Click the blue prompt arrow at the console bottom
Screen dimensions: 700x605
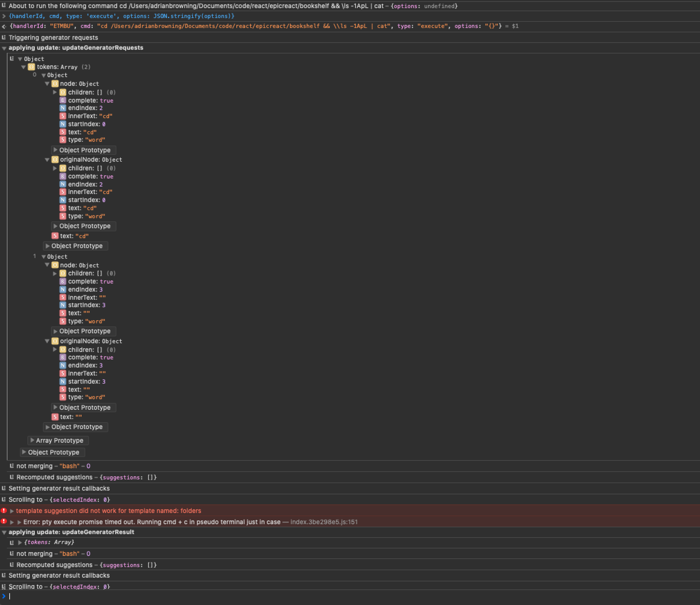(x=4, y=596)
